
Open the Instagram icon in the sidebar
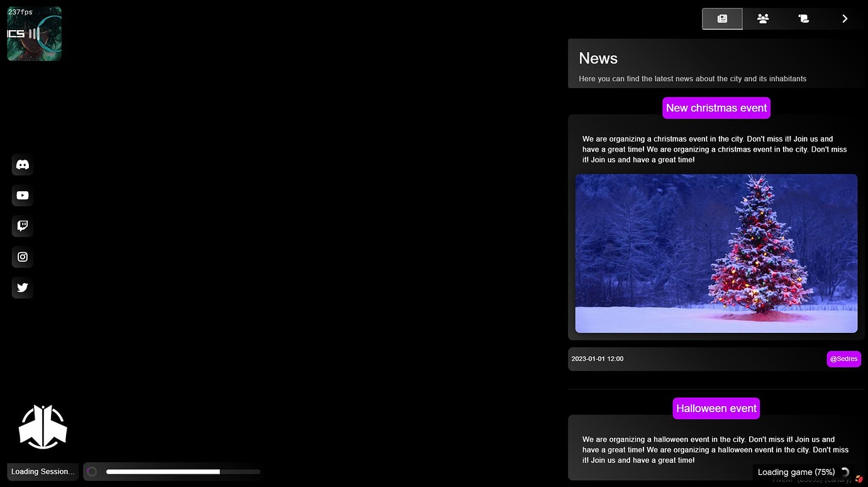22,257
